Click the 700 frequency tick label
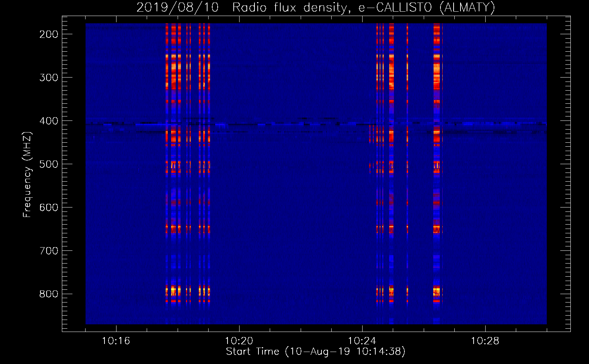 point(49,251)
